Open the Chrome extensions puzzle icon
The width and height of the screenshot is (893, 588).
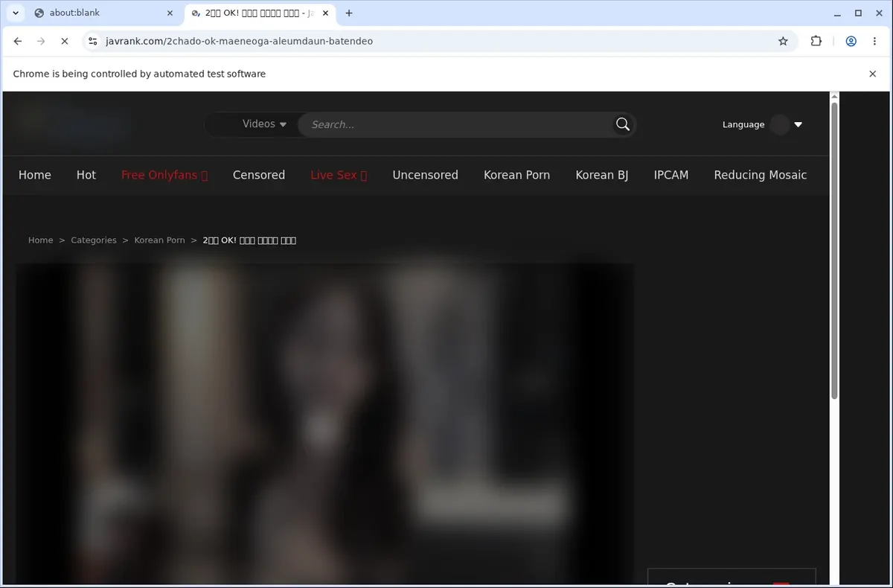click(x=816, y=41)
